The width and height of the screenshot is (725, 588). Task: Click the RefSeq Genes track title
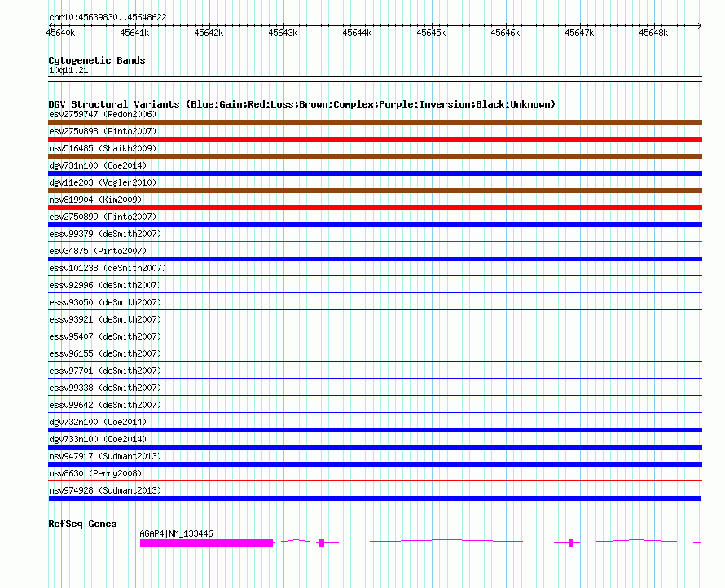point(82,524)
